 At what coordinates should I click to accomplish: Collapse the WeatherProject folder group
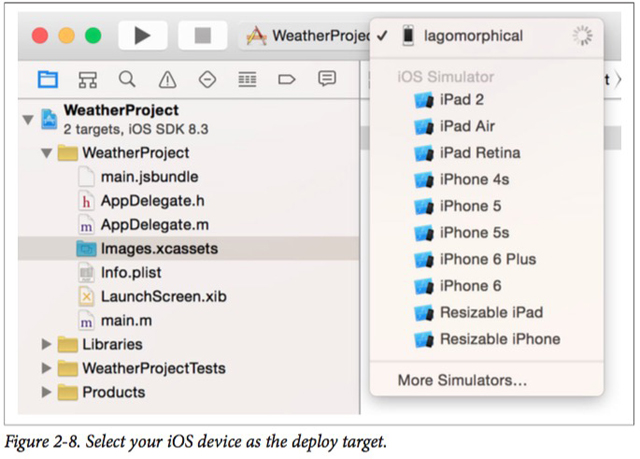click(46, 153)
